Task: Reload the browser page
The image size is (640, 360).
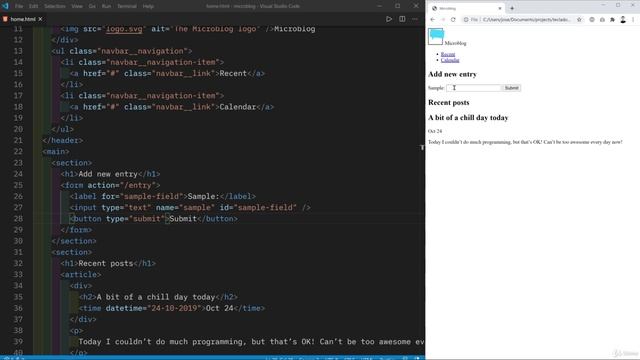Action: pyautogui.click(x=453, y=20)
